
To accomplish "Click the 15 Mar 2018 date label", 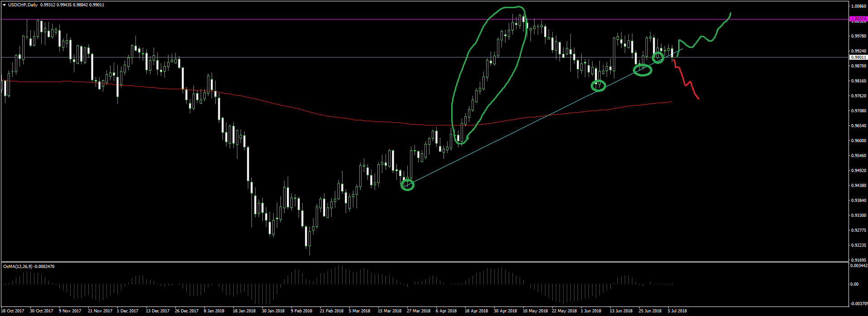I will pos(390,311).
